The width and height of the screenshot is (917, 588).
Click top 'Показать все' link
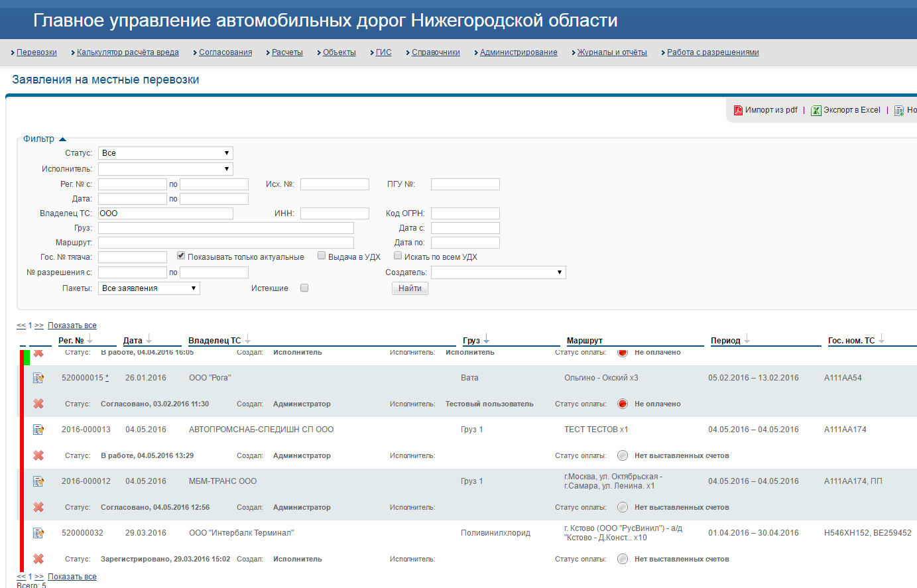tap(72, 325)
